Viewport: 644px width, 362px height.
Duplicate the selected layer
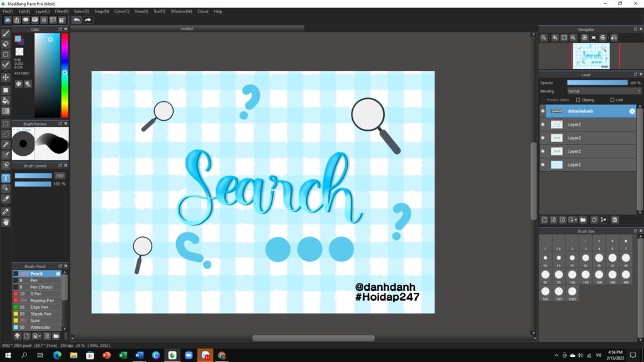click(594, 220)
